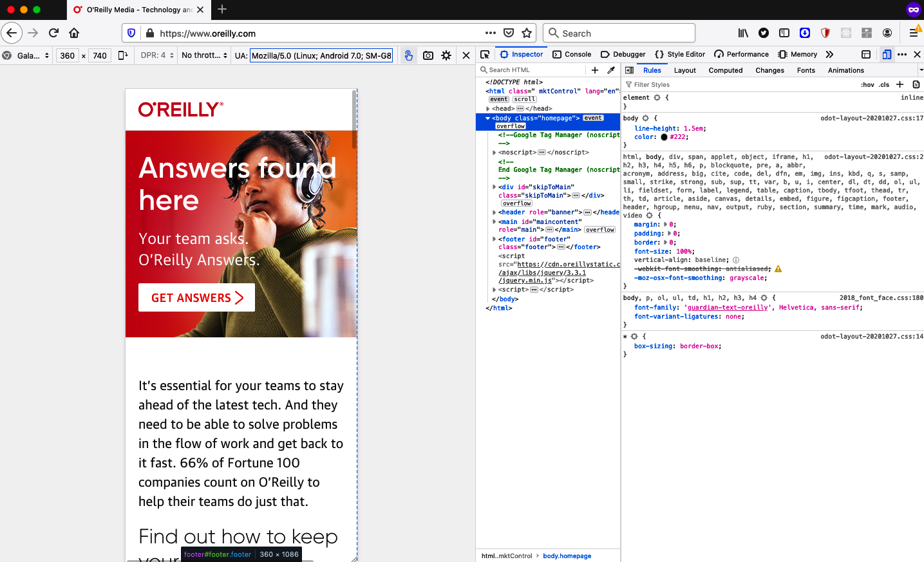Switch to the Debugger tab
924x562 pixels.
coord(623,55)
